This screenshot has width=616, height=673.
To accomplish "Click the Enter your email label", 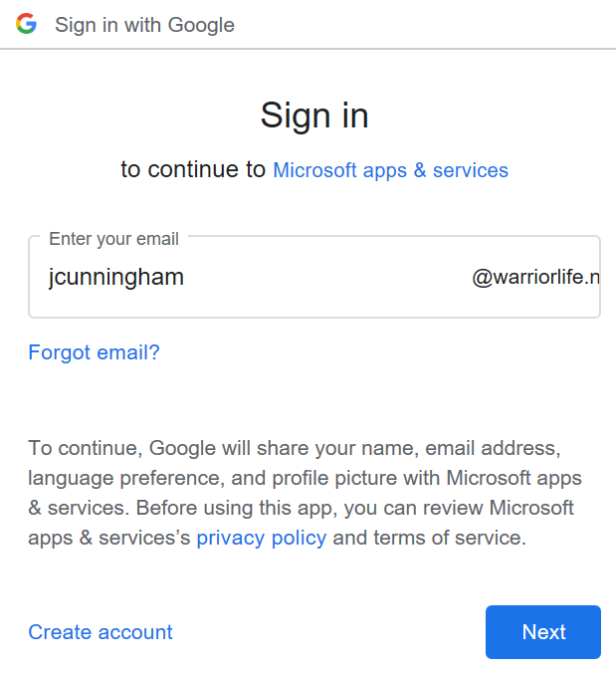I will pos(113,239).
